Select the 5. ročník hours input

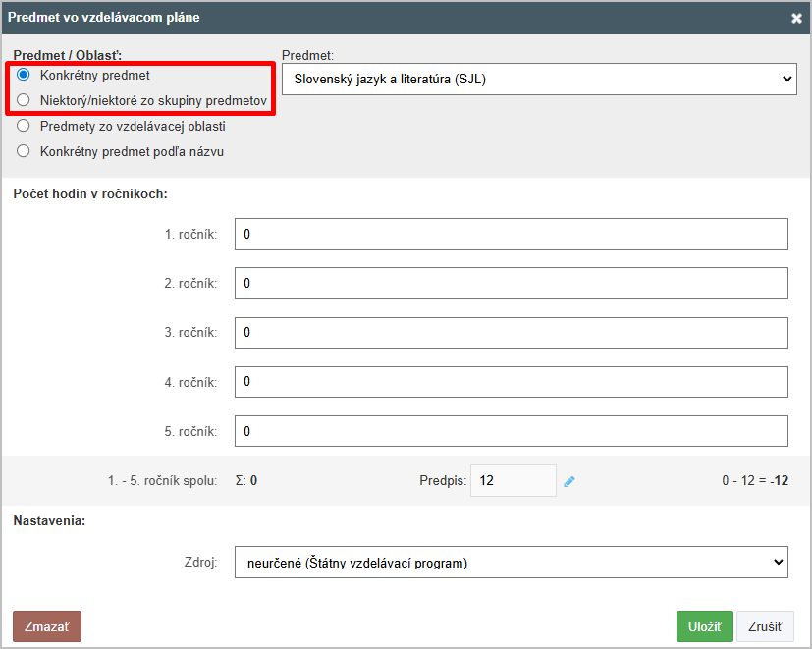(x=512, y=431)
